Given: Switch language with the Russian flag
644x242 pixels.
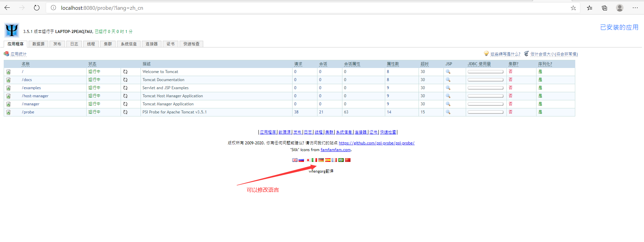Looking at the screenshot, I should click(x=301, y=160).
